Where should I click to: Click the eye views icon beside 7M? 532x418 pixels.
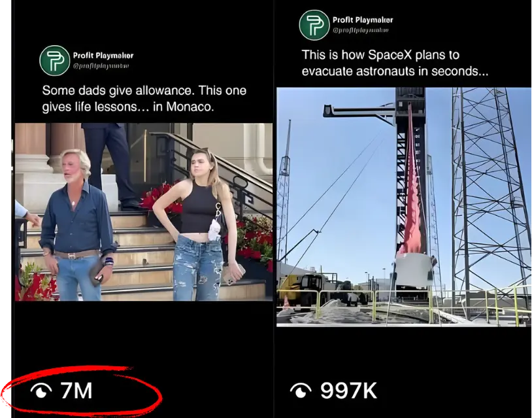coord(41,391)
